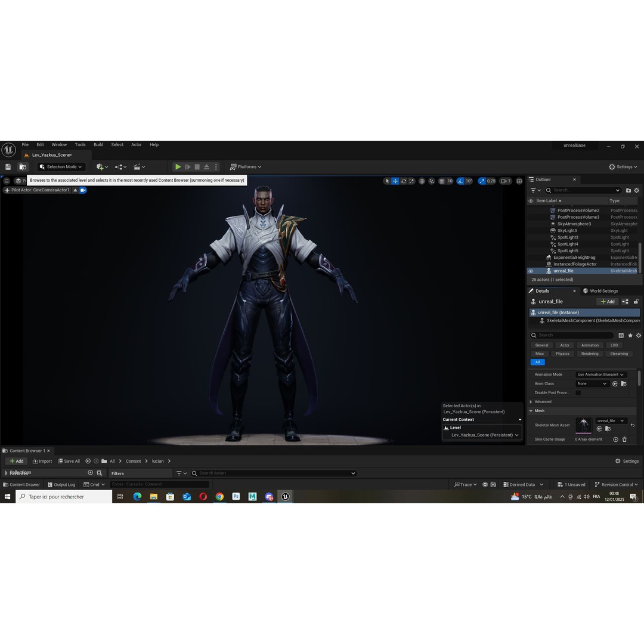Image resolution: width=644 pixels, height=644 pixels.
Task: Click the Save Current Level icon
Action: 8,167
